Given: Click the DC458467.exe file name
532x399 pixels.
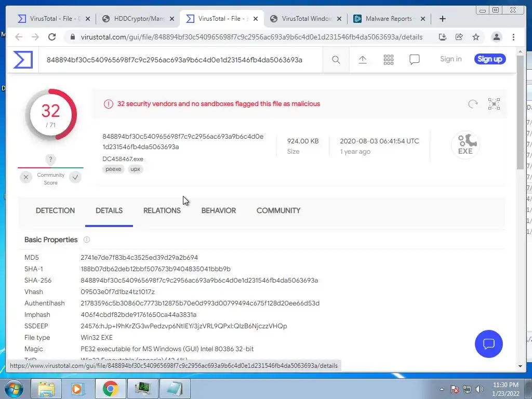Looking at the screenshot, I should tap(123, 159).
